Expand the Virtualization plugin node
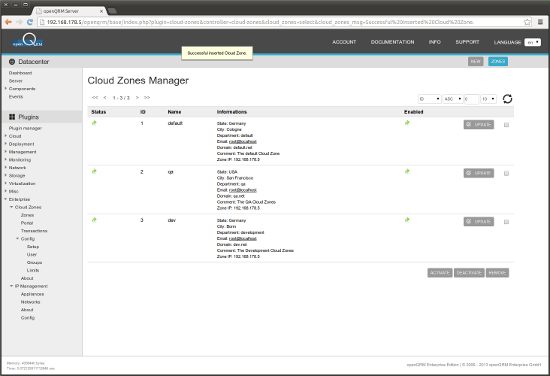The image size is (550, 376). click(x=6, y=183)
